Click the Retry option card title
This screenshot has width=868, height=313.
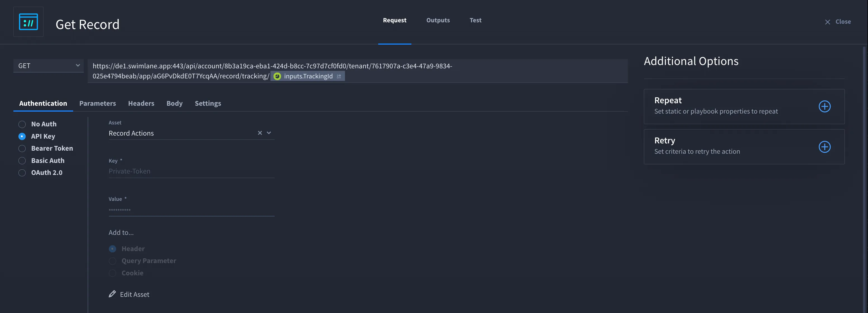click(x=665, y=141)
